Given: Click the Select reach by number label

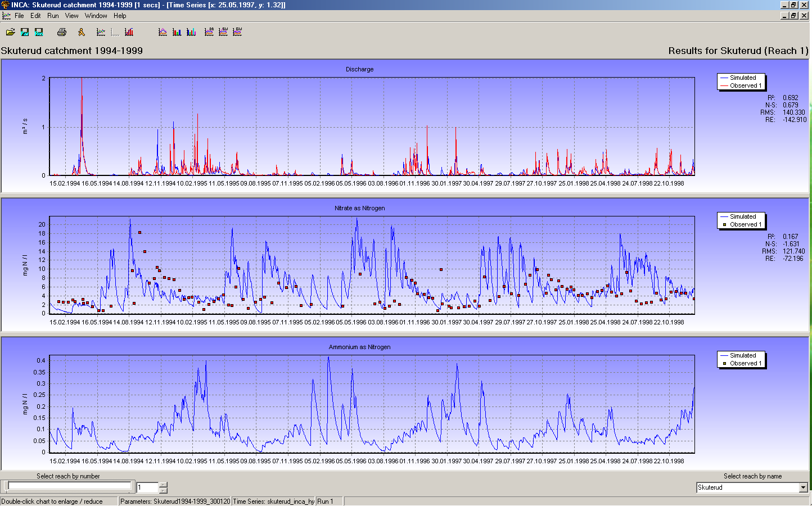Looking at the screenshot, I should pos(68,476).
